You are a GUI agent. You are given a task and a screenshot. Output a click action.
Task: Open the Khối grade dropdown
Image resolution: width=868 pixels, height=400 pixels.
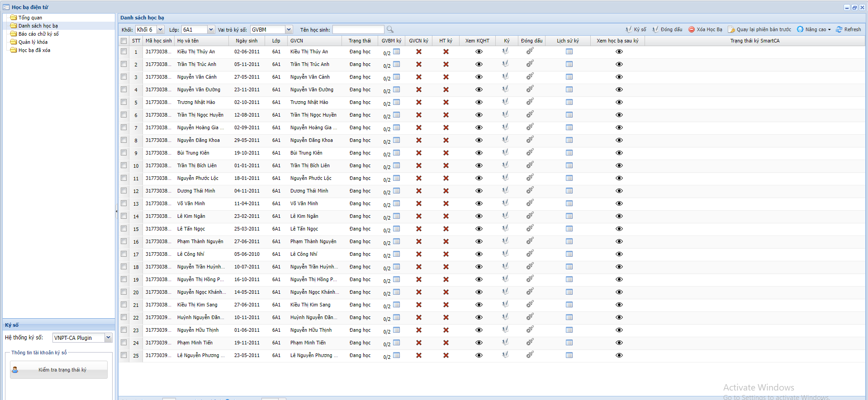click(160, 29)
